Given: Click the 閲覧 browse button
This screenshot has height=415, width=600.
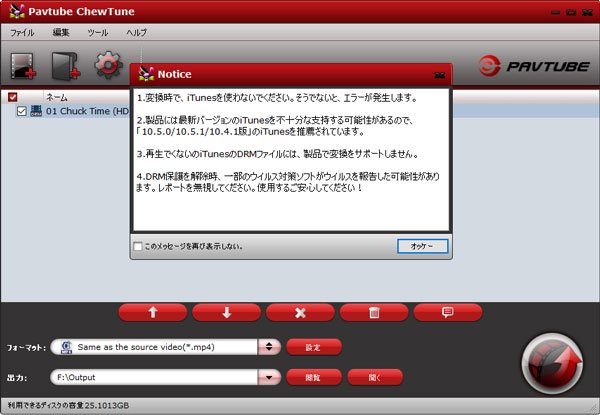Looking at the screenshot, I should pyautogui.click(x=314, y=378).
